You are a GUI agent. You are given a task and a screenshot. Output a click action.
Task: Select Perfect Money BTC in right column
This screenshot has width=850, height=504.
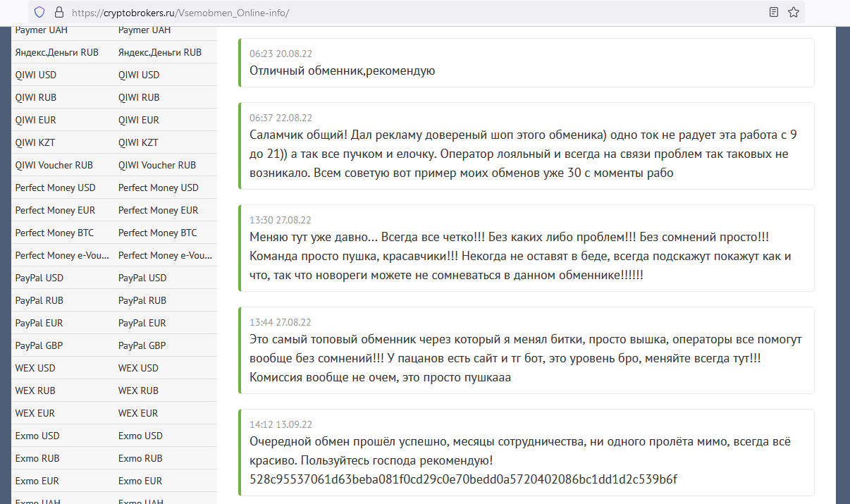(x=157, y=233)
